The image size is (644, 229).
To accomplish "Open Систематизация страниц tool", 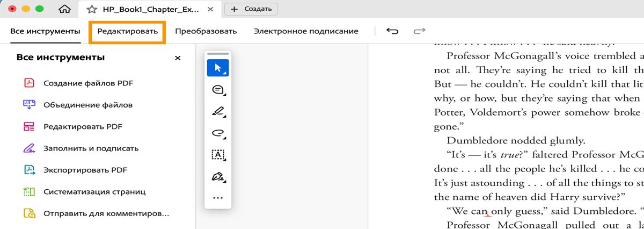I will pos(94,191).
